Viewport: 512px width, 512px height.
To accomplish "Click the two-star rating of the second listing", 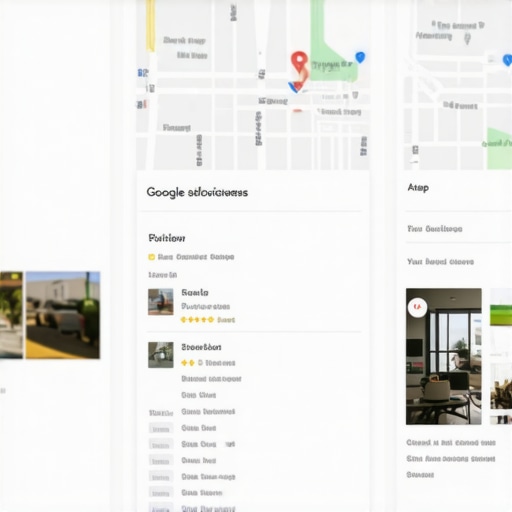I will click(188, 363).
